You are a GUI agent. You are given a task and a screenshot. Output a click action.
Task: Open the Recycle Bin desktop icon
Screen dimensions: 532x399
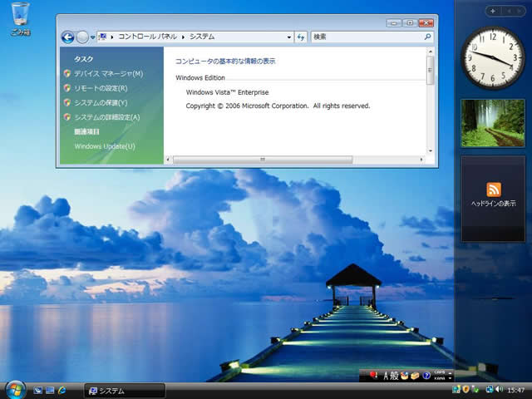point(19,17)
